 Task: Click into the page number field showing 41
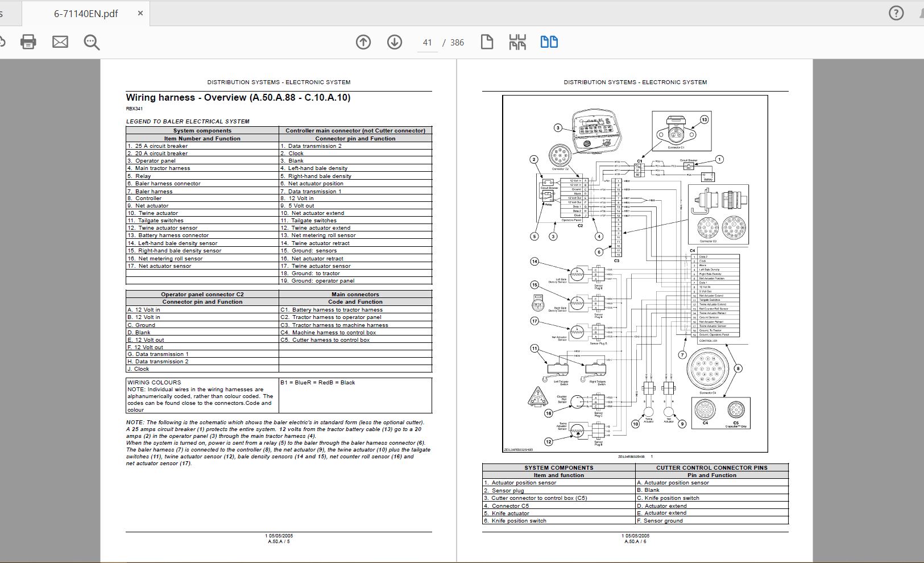[x=427, y=42]
